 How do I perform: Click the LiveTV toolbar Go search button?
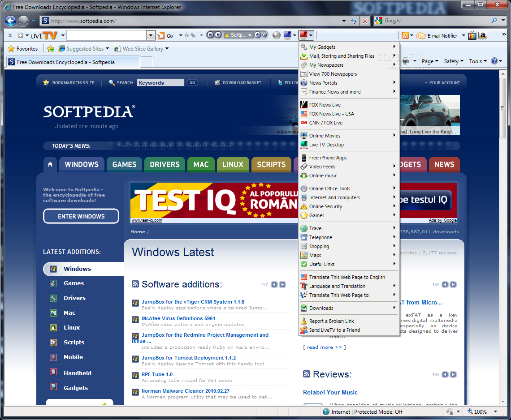pyautogui.click(x=165, y=35)
